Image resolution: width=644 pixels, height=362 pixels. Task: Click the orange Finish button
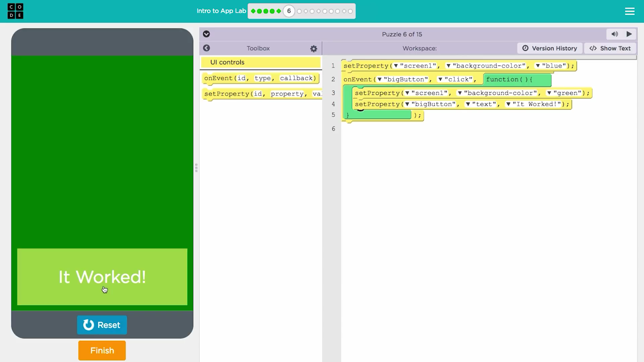click(102, 350)
